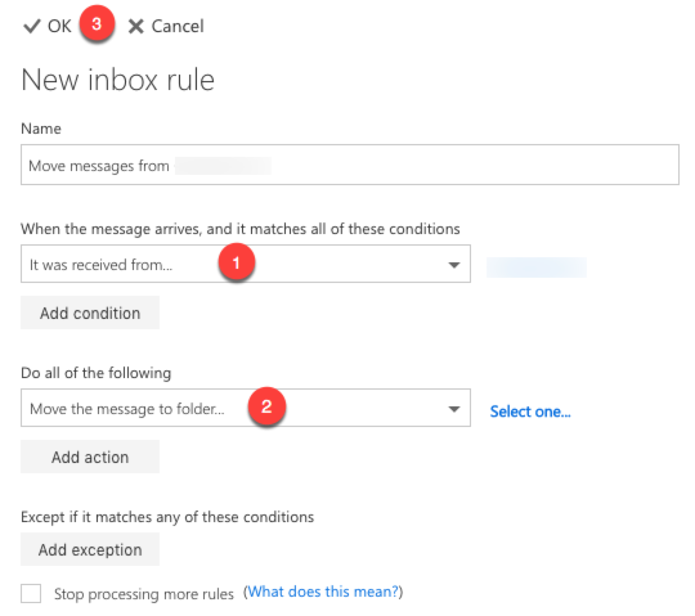Image resolution: width=695 pixels, height=616 pixels.
Task: Open the 'What does this mean?' link
Action: [323, 592]
